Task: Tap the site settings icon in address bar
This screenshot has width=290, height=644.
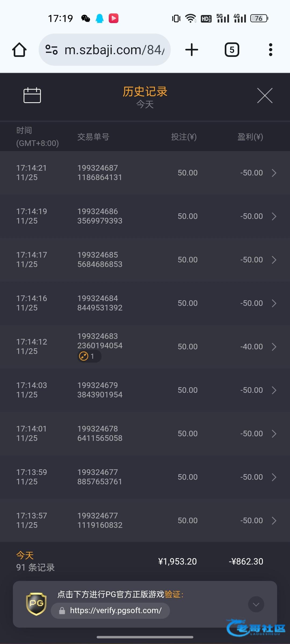Action: click(x=51, y=50)
